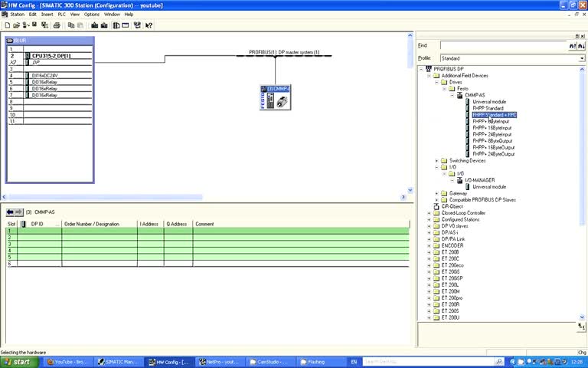Select FHPP+ 16ByteInput module
The height and width of the screenshot is (368, 588).
(492, 128)
